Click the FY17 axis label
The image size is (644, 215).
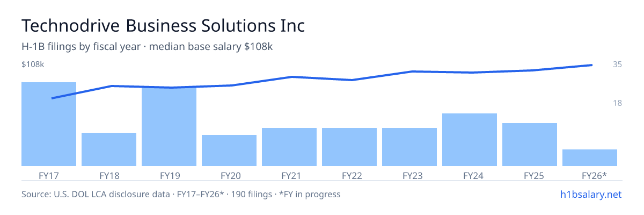[49, 175]
